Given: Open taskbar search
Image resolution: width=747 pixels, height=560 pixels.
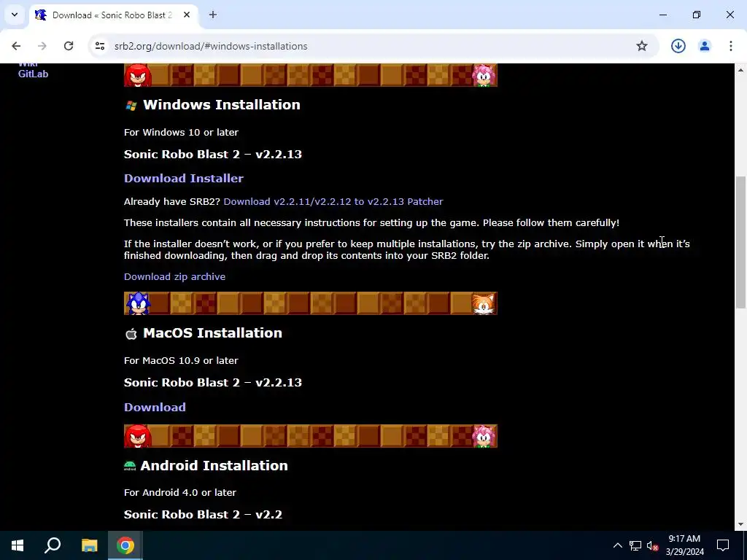Looking at the screenshot, I should coord(53,545).
